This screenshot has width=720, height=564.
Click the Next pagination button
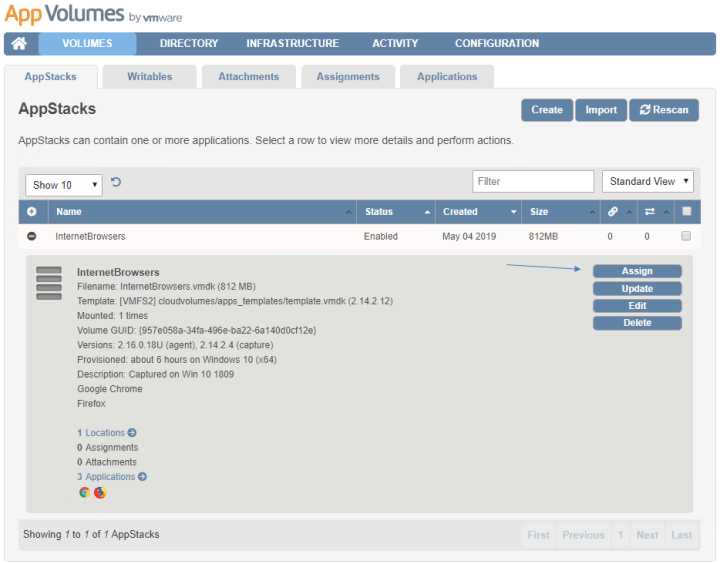point(648,535)
